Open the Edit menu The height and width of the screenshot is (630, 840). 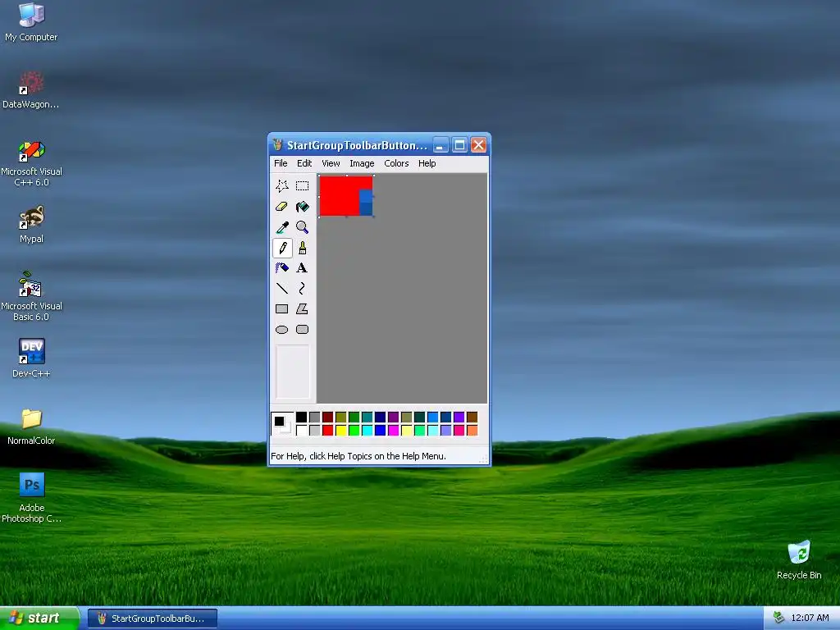point(304,163)
